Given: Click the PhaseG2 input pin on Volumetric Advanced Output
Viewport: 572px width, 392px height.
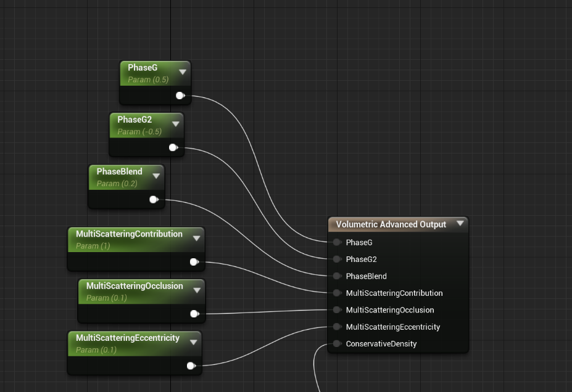Looking at the screenshot, I should [x=336, y=259].
